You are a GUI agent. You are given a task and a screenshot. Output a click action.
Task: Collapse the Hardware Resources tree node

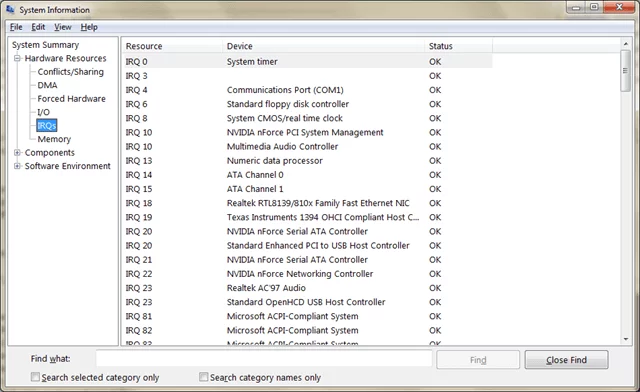pos(17,58)
